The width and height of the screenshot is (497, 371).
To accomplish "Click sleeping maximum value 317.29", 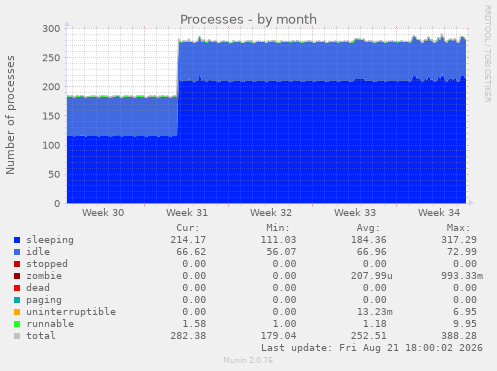I will [459, 240].
